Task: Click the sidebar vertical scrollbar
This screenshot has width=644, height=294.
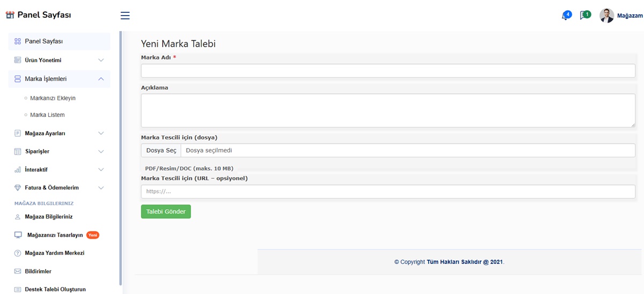Action: coord(121,161)
